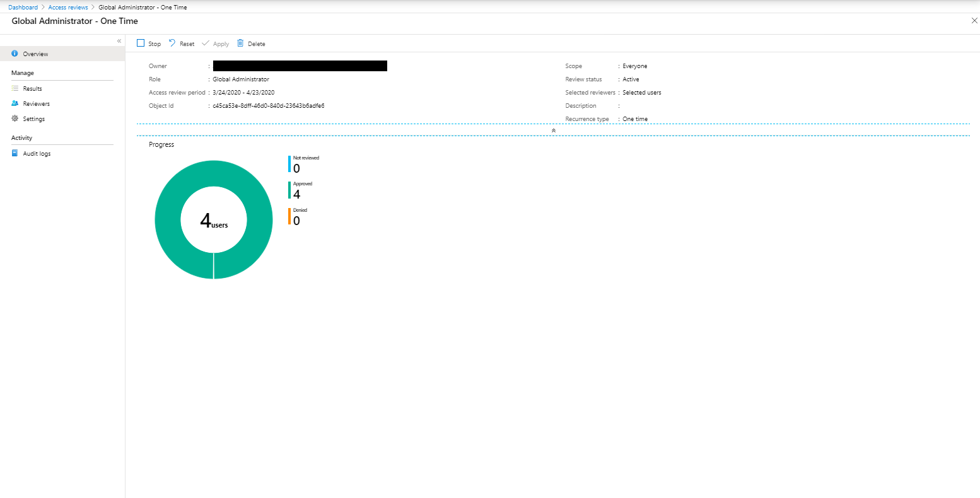Viewport: 980px width, 498px height.
Task: Click the Audit logs book icon
Action: click(15, 153)
